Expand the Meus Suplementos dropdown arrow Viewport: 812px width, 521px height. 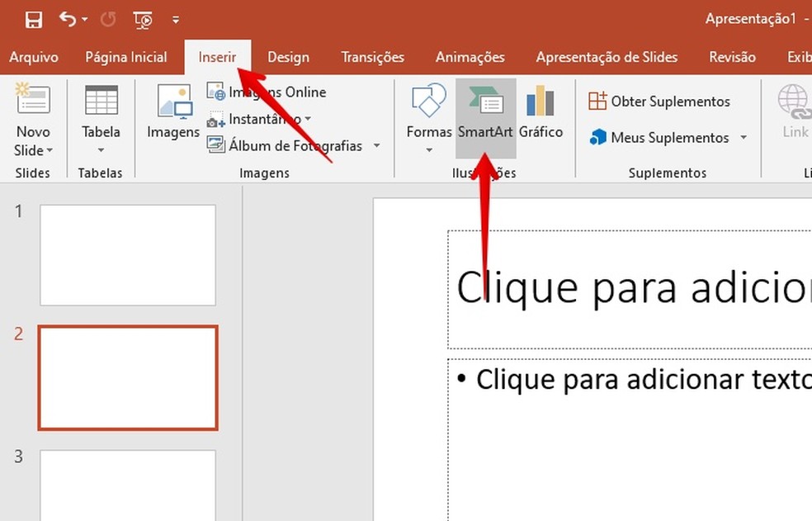[744, 137]
